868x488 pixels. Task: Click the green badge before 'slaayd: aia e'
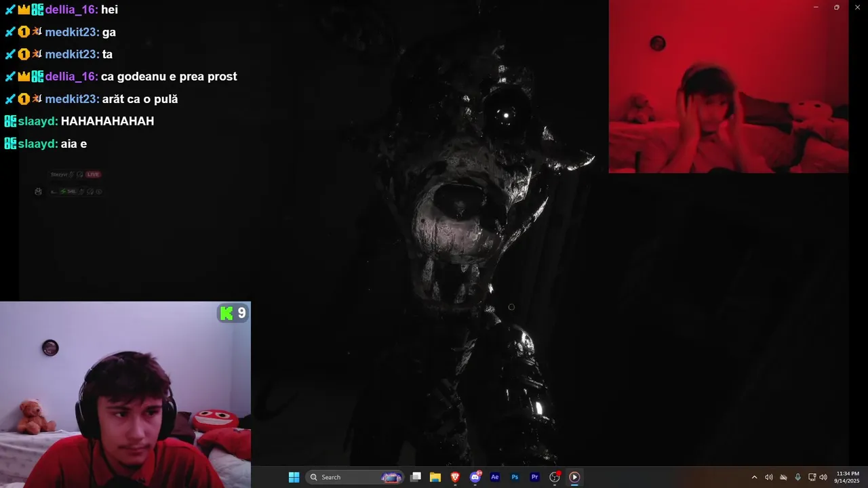click(10, 144)
